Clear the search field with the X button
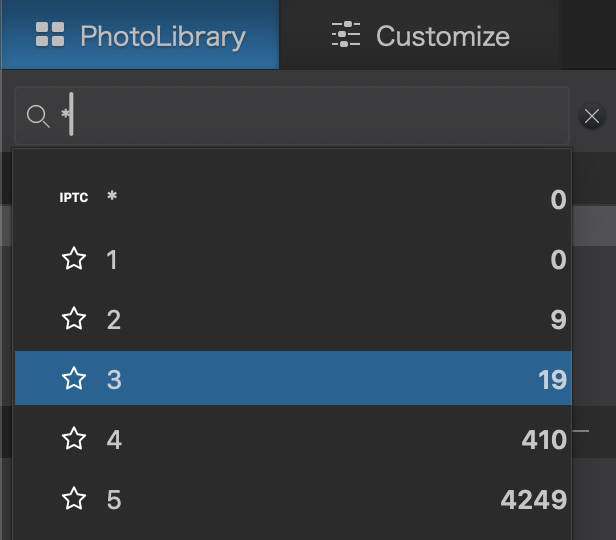Image resolution: width=616 pixels, height=540 pixels. point(592,116)
